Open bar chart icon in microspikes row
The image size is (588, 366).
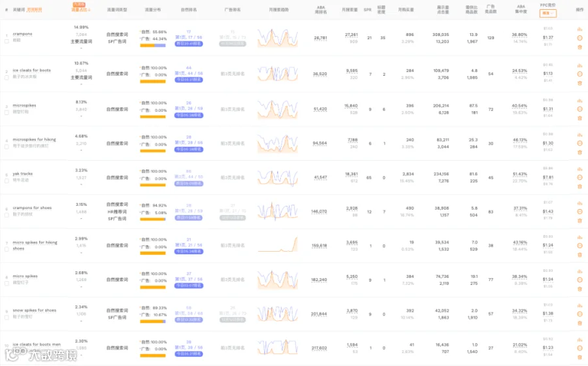(x=580, y=101)
